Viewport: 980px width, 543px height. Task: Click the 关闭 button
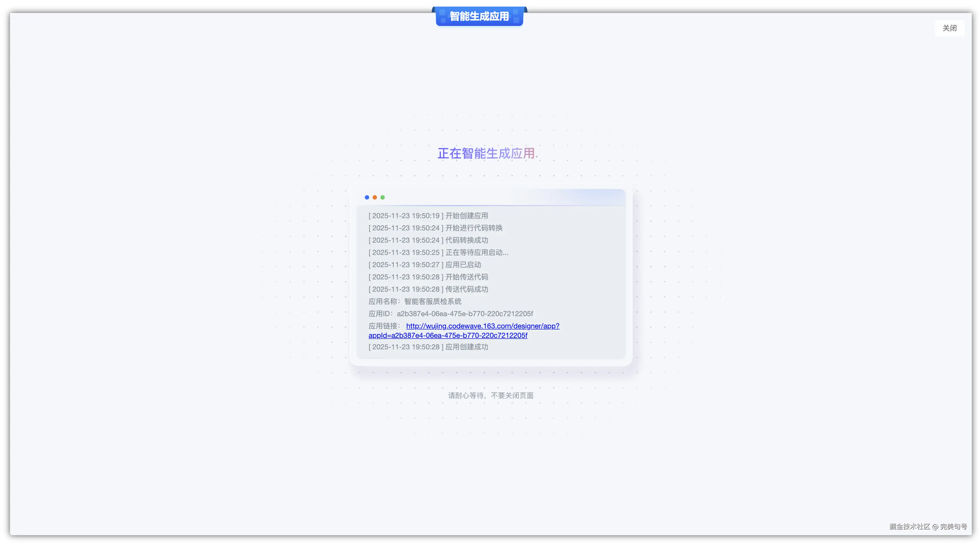(x=949, y=28)
